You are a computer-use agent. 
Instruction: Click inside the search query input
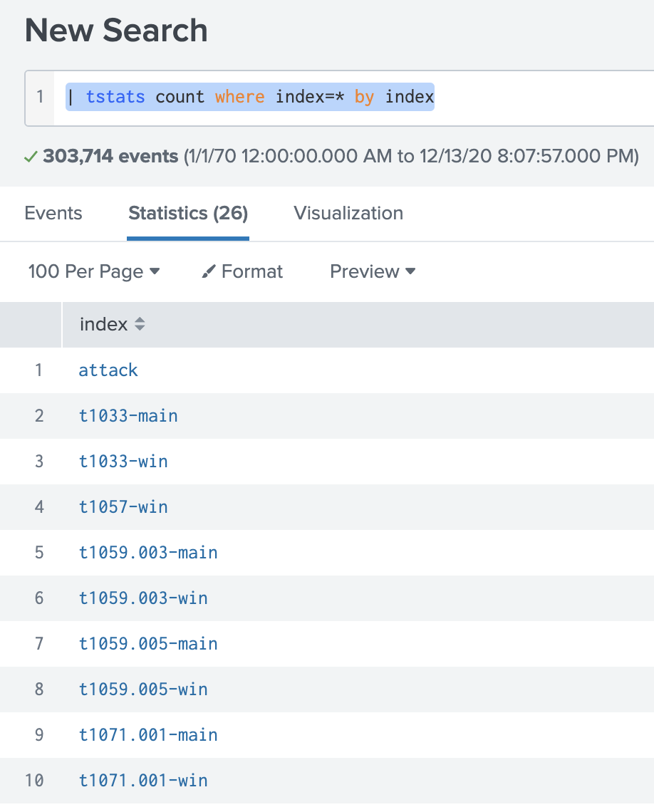[353, 98]
